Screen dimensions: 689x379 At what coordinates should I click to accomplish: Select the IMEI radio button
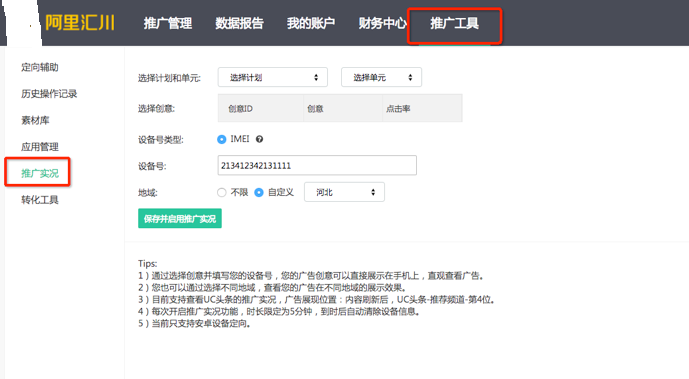[221, 139]
